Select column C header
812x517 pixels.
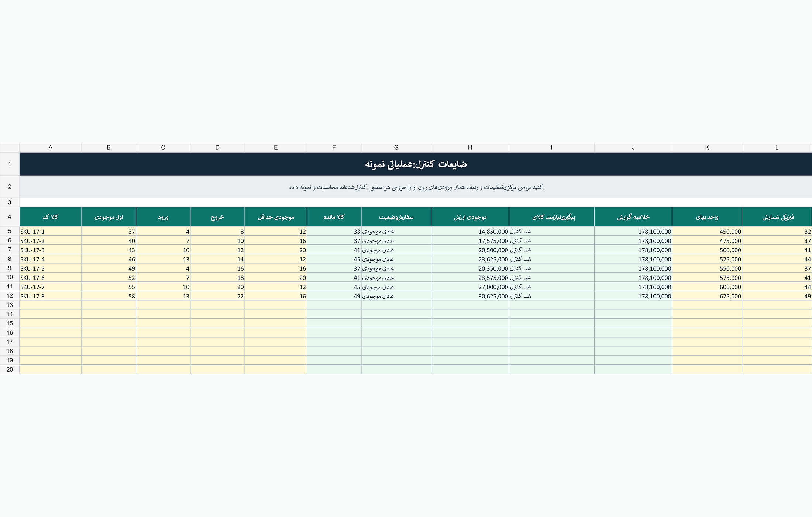pyautogui.click(x=163, y=147)
